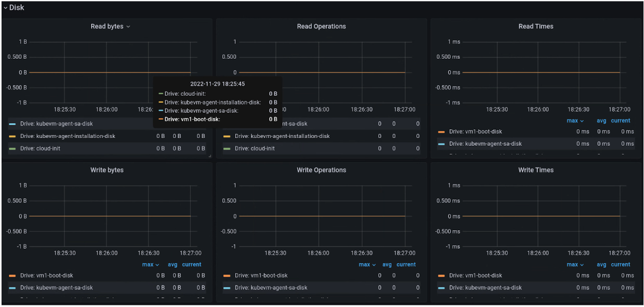The height and width of the screenshot is (307, 644).
Task: Click the avg column header in Write Operations legend
Action: click(387, 264)
